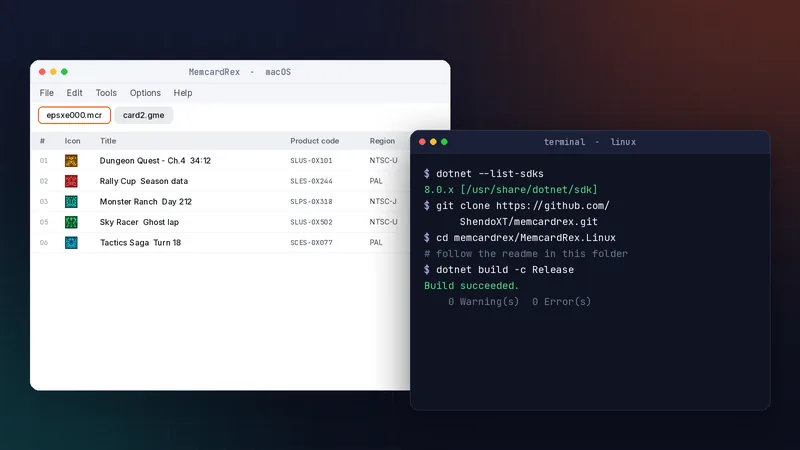
Task: Sort by the Icon column header
Action: point(72,141)
